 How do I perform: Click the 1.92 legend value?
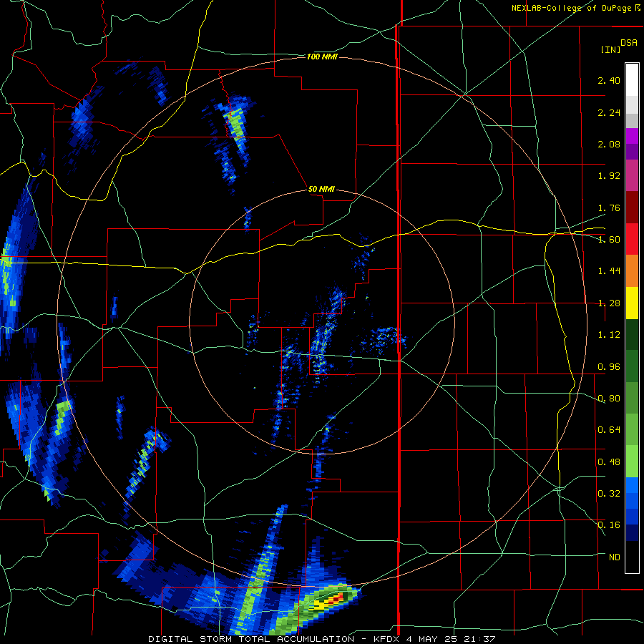[609, 176]
